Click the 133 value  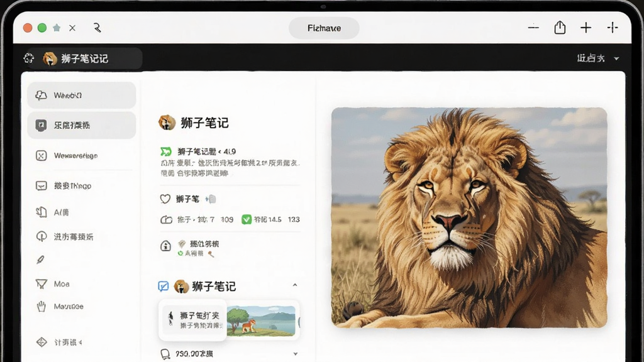coord(294,219)
